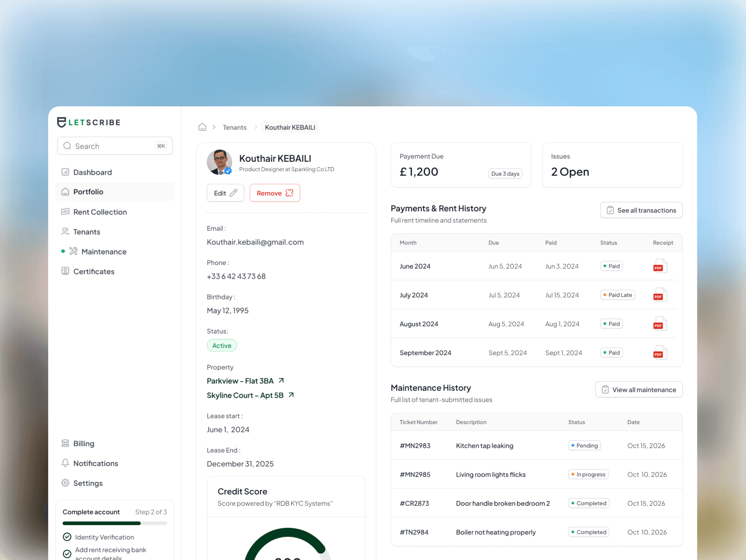Click the Active status badge
Screen dimensions: 746x560
(222, 345)
